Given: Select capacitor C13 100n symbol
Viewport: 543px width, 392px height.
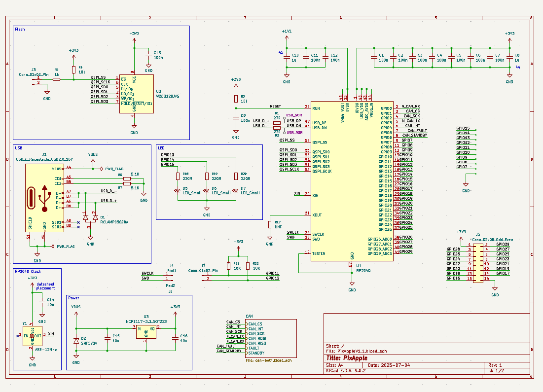Looking at the screenshot, I should [148, 55].
